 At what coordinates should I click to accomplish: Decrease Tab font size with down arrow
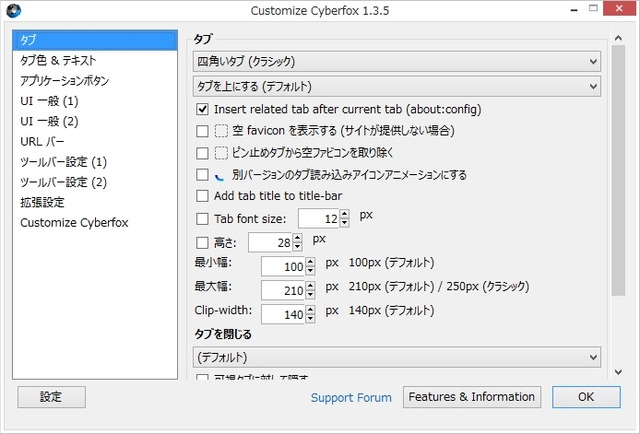click(344, 223)
